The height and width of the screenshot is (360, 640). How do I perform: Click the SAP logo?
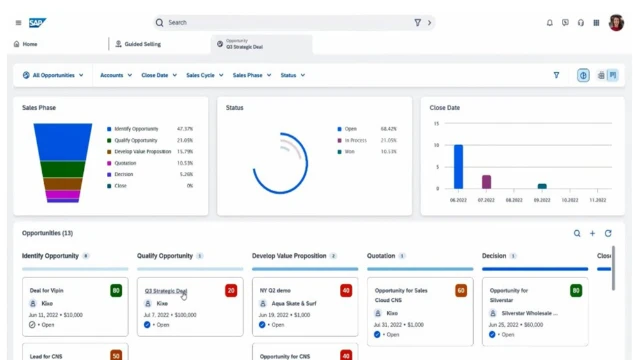[x=38, y=23]
